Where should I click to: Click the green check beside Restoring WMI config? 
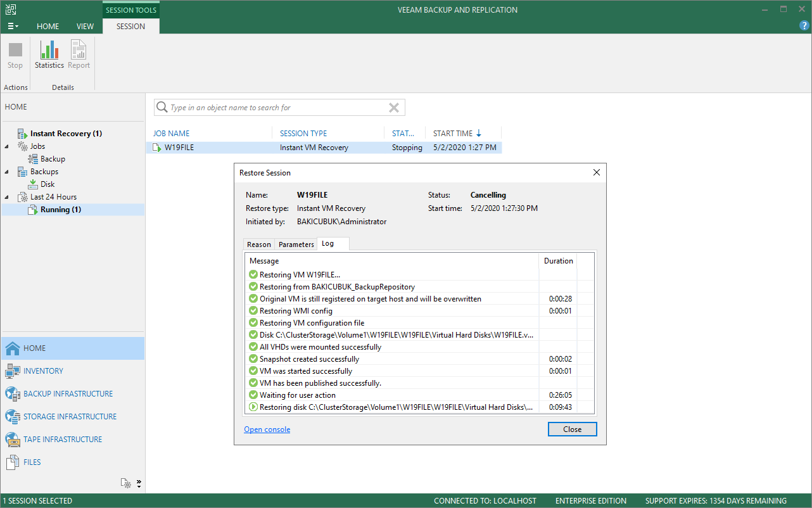coord(253,311)
